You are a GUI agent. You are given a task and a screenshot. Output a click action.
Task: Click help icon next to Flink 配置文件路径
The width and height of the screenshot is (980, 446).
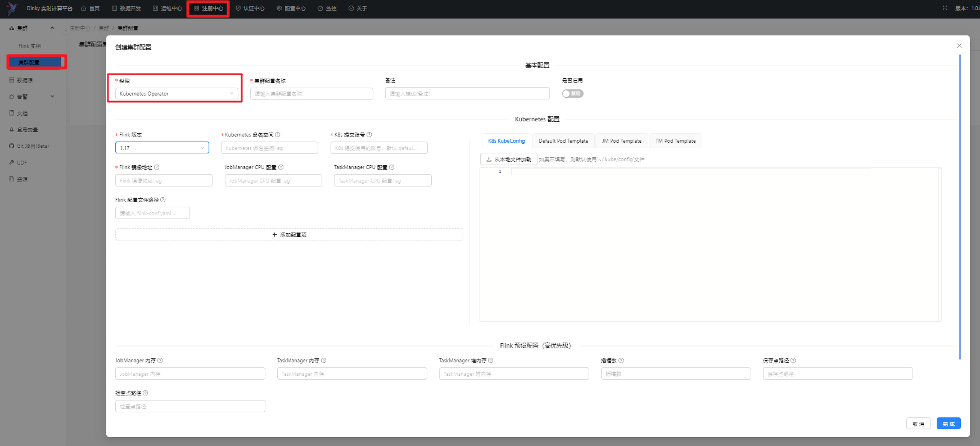point(163,200)
